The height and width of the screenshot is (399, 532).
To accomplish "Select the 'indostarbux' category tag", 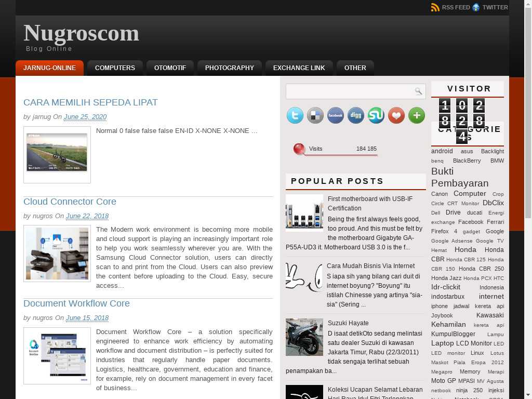I will [x=448, y=297].
